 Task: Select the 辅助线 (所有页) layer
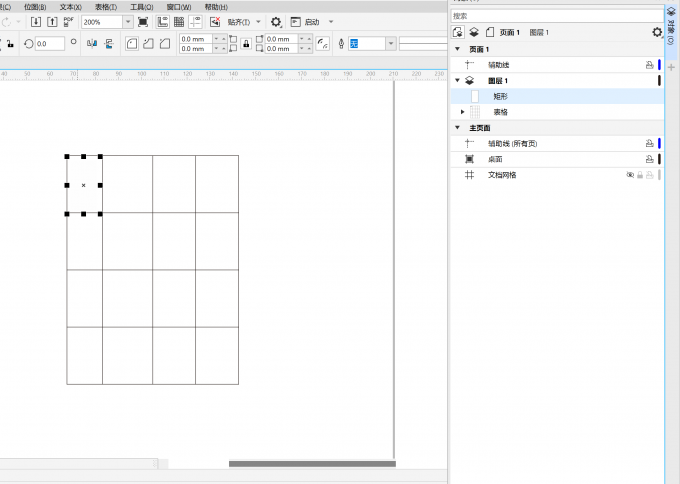click(557, 144)
